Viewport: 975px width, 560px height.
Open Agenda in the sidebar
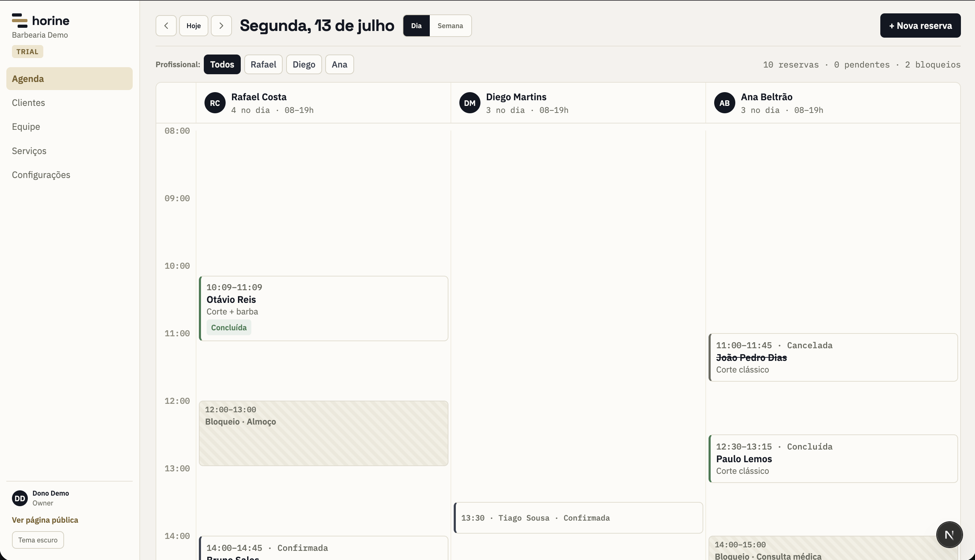pos(69,78)
